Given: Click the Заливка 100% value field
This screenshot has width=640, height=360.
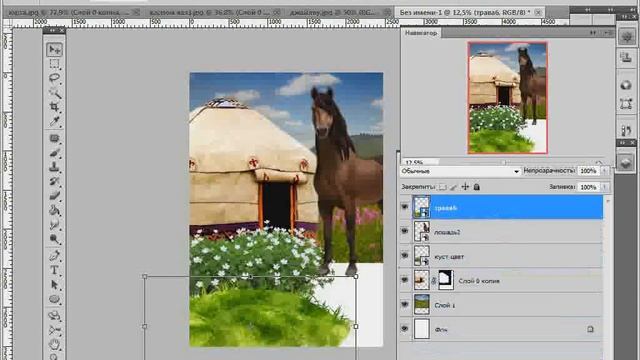Looking at the screenshot, I should [x=588, y=187].
